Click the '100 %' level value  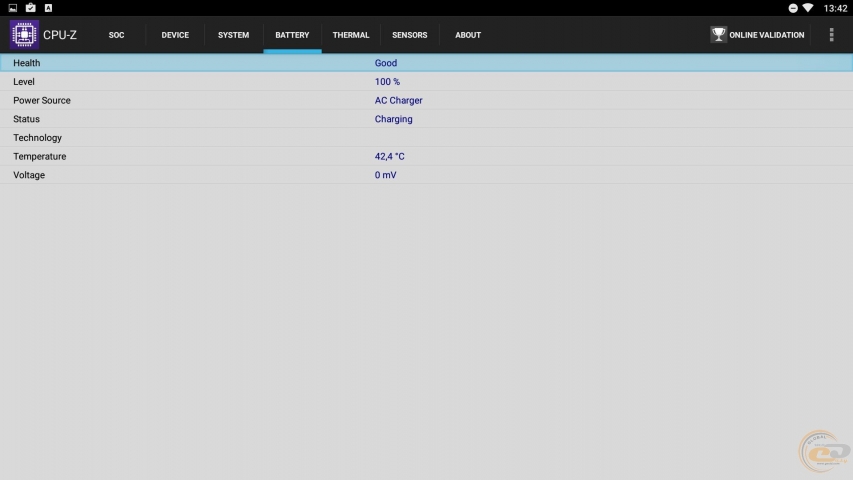point(387,82)
